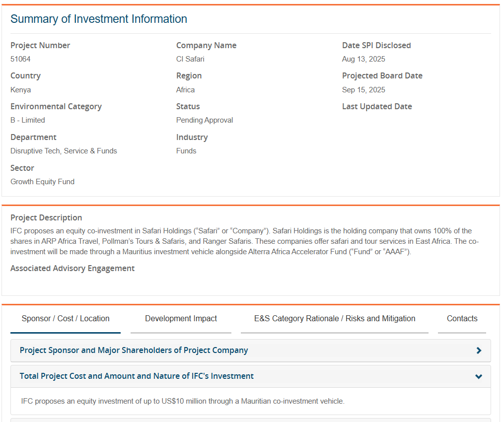
Task: Click projected board date Sep 15, 2025
Action: click(x=363, y=90)
